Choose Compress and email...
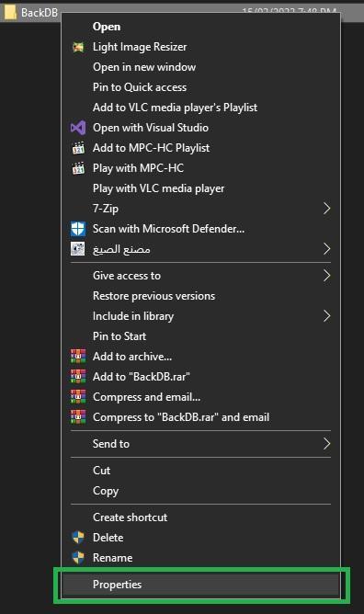364x614 pixels. (x=200, y=397)
